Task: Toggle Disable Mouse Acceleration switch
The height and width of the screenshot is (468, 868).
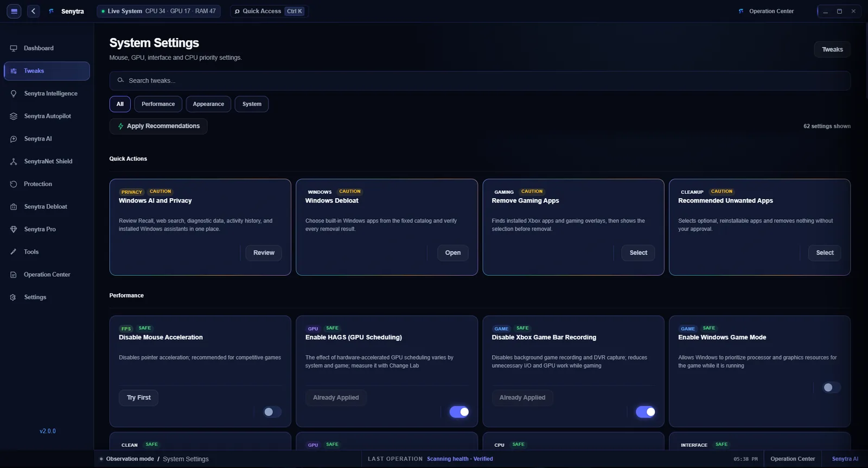Action: tap(271, 412)
